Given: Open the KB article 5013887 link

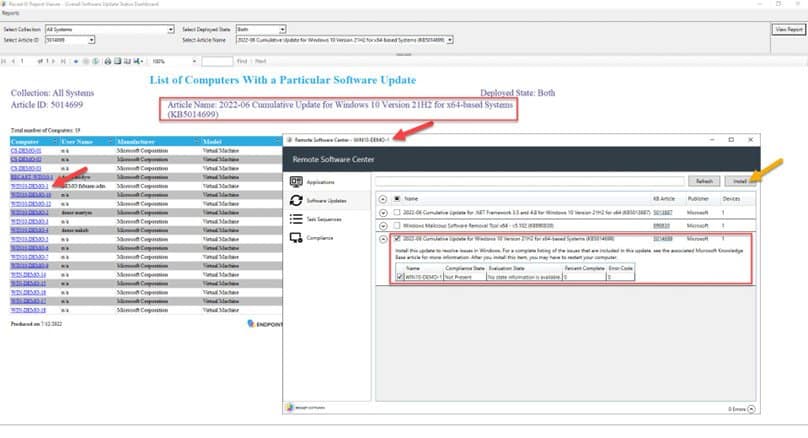Looking at the screenshot, I should pos(663,212).
